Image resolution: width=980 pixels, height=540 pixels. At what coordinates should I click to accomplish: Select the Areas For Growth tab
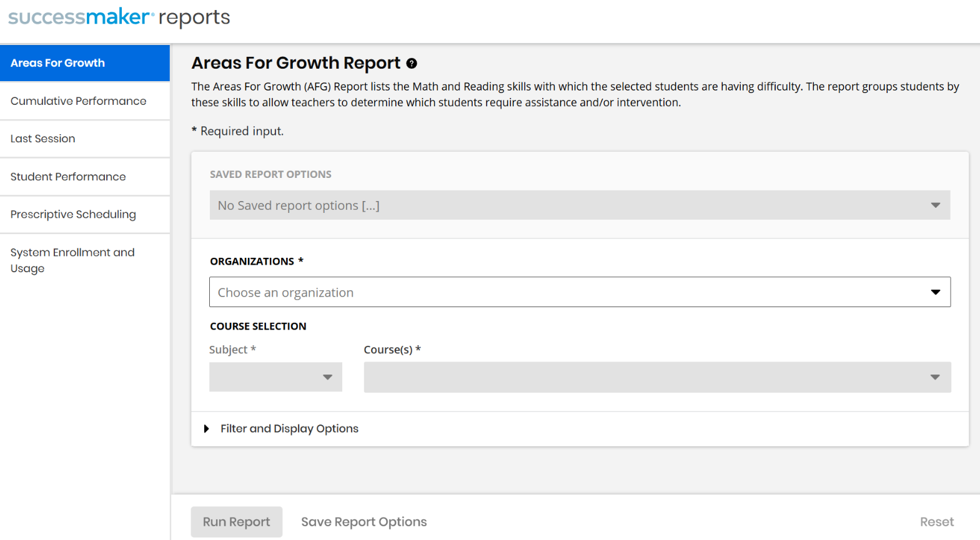point(84,63)
